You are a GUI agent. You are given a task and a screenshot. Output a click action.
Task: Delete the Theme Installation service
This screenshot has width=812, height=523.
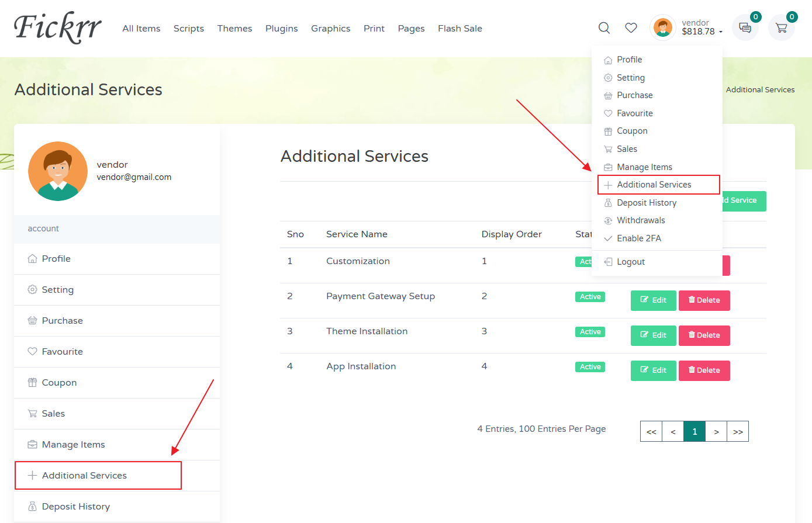(704, 335)
